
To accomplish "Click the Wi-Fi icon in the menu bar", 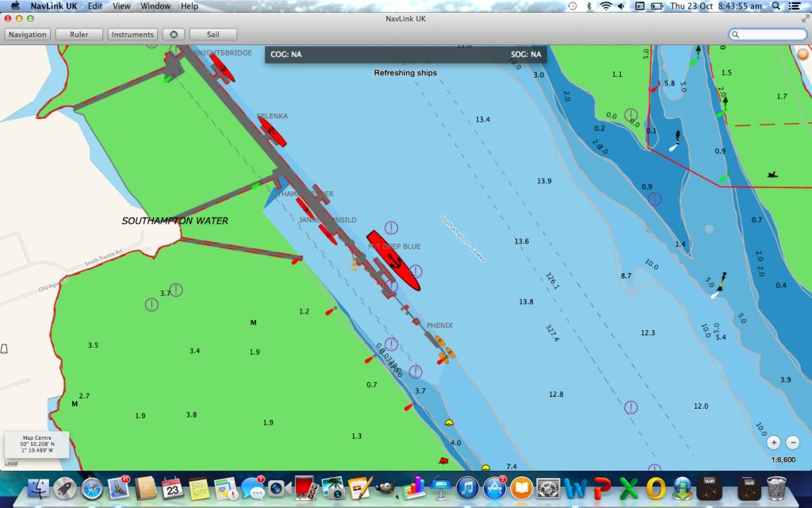I will (x=605, y=6).
